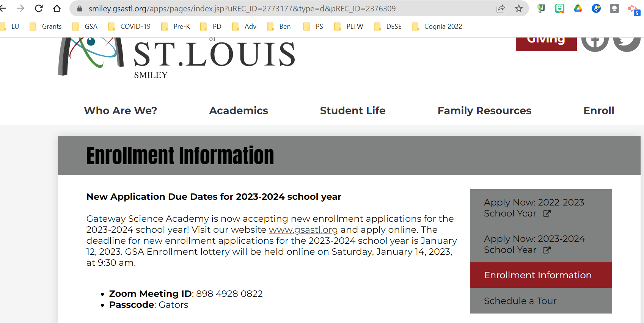644x323 pixels.
Task: Open the Cognia 2022 bookmarks folder
Action: click(437, 27)
